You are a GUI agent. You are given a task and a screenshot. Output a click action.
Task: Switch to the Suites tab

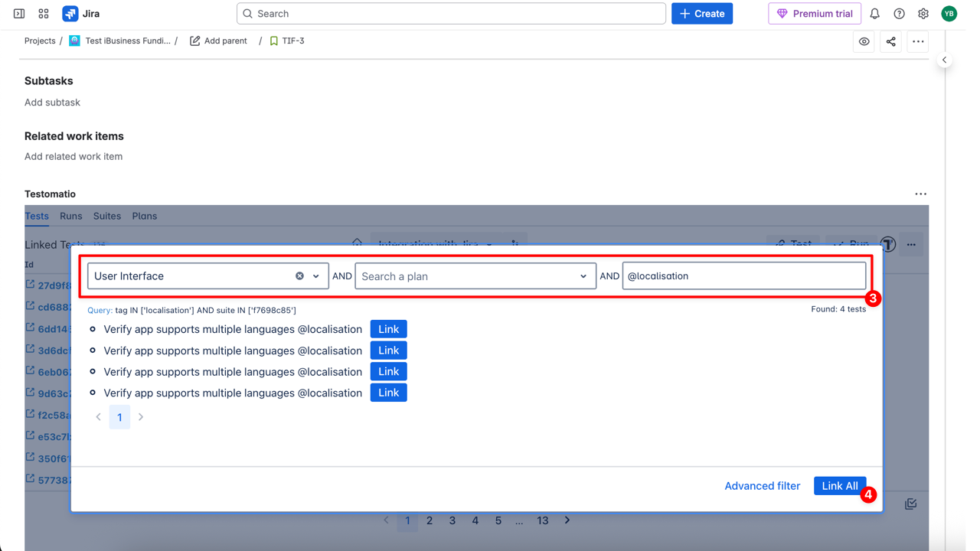[x=106, y=217]
